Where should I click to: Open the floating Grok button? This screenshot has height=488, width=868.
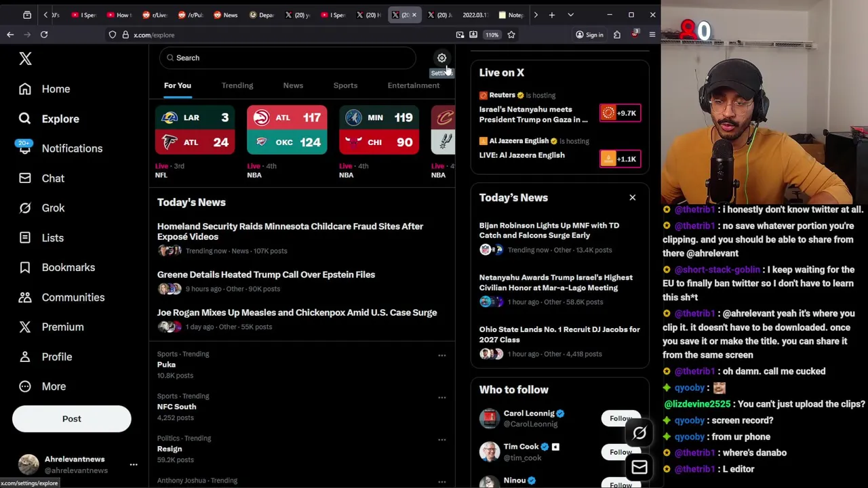point(639,433)
